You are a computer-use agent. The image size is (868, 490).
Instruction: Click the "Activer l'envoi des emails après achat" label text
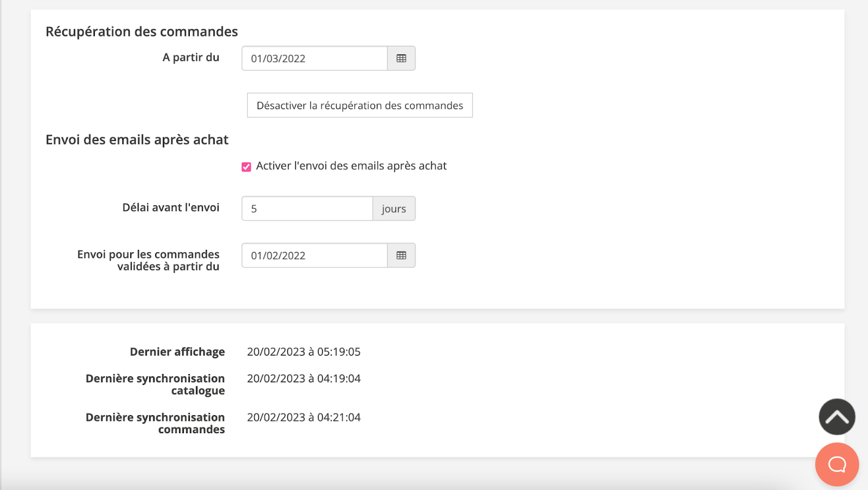pyautogui.click(x=351, y=166)
